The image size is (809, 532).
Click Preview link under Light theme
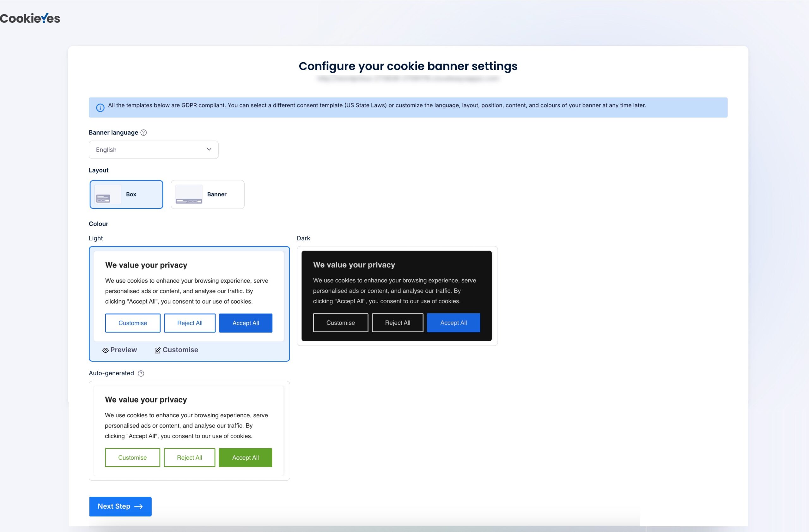click(123, 350)
